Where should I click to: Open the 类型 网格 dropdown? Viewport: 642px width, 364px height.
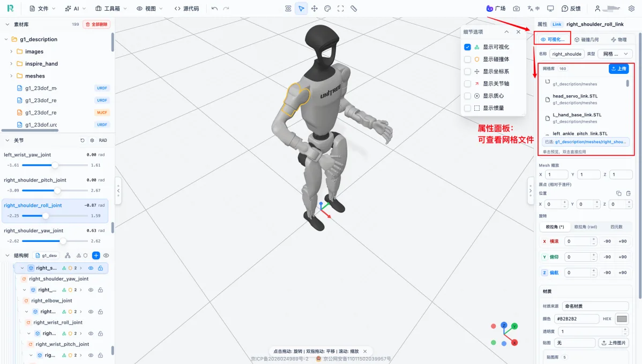coord(615,54)
